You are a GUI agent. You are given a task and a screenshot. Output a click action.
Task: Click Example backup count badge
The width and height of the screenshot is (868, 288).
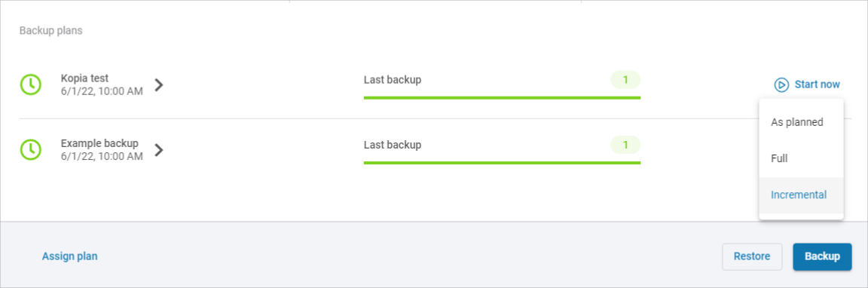pos(625,145)
